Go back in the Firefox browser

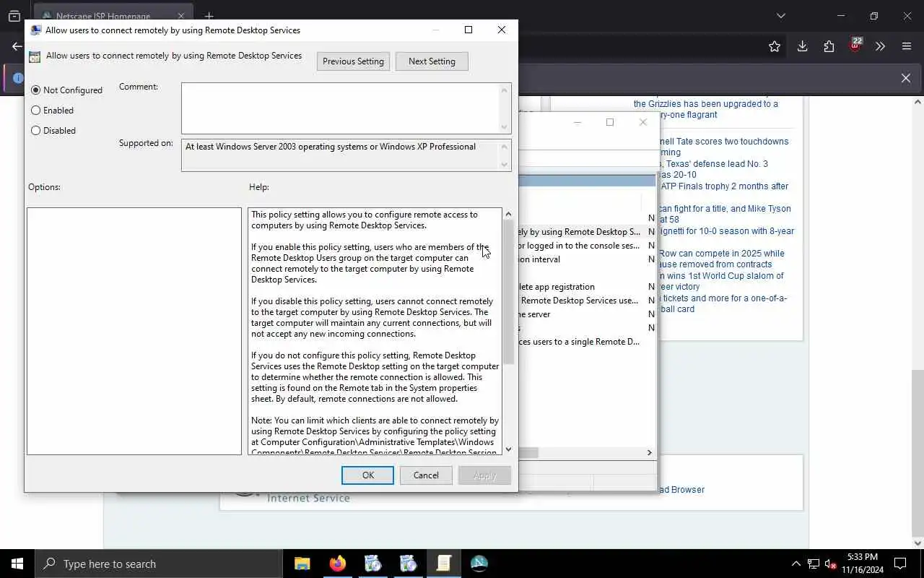coord(17,46)
